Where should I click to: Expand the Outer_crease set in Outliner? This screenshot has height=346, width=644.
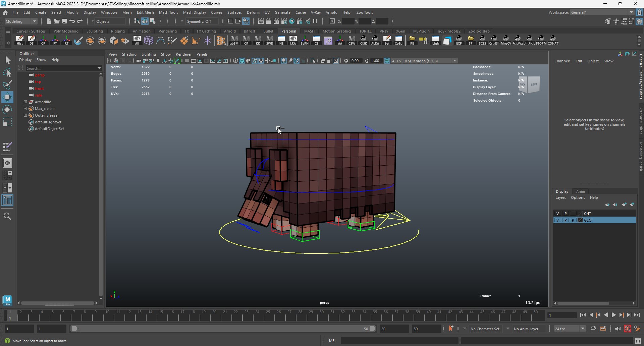click(25, 115)
